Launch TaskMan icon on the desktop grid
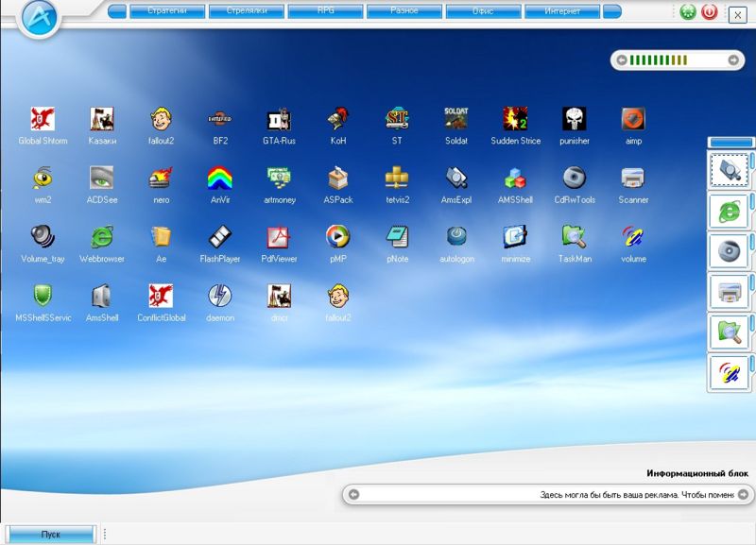 575,237
